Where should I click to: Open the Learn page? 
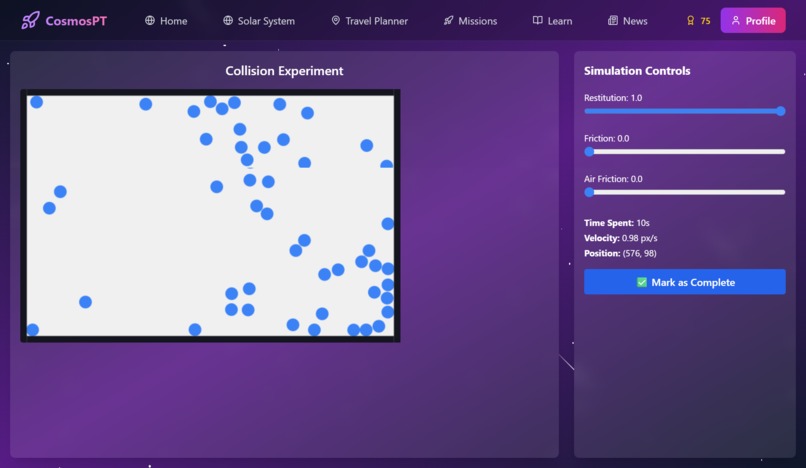coord(553,21)
